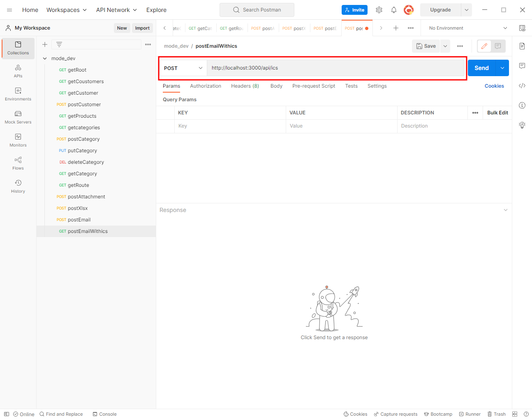
Task: Open two-pane view icon in status bar
Action: [515, 414]
